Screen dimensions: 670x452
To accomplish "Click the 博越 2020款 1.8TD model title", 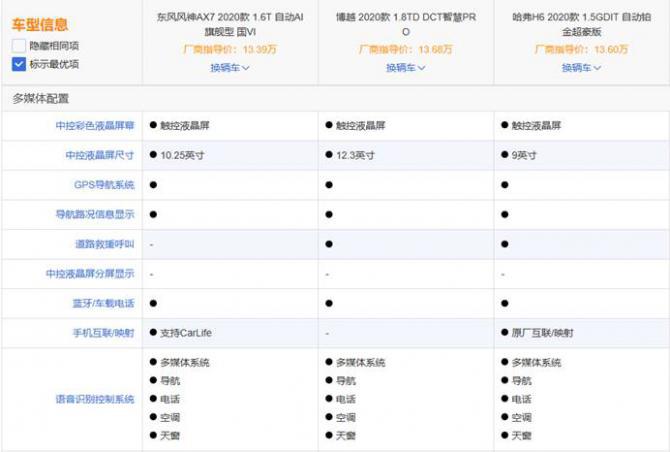I will click(x=406, y=24).
